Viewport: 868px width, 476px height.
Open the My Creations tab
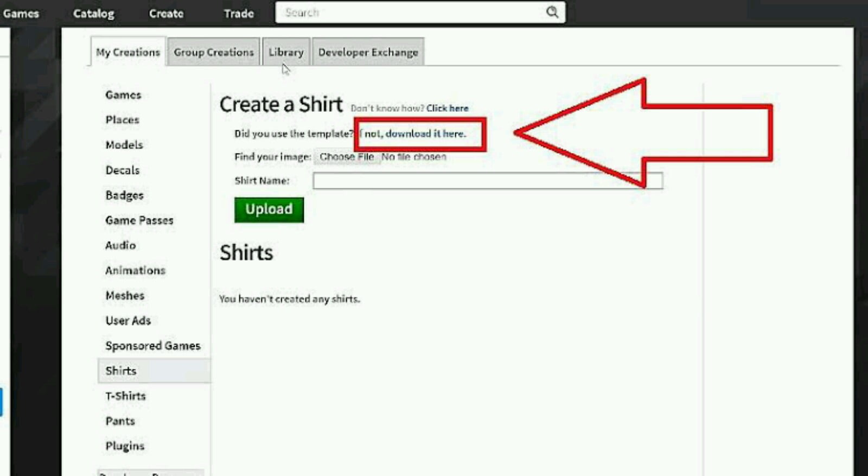point(128,52)
